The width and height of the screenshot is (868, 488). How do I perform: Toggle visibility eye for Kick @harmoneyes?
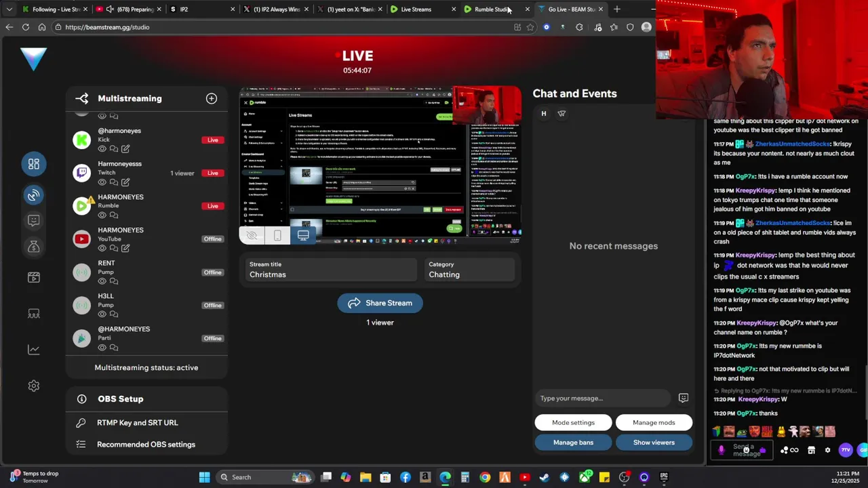tap(102, 148)
